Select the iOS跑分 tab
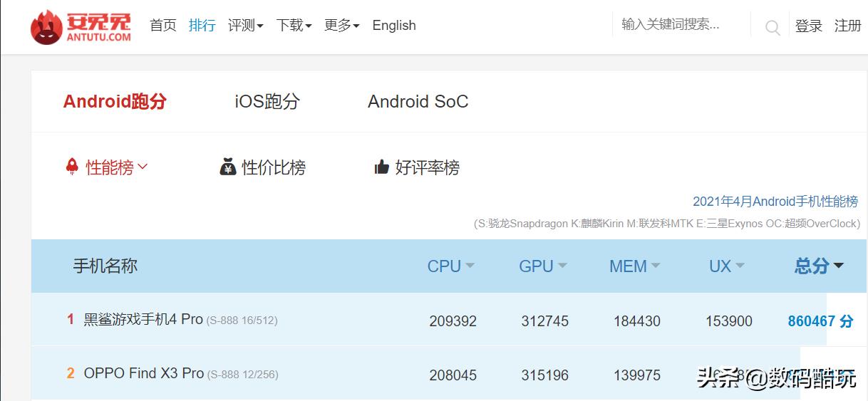This screenshot has width=868, height=401. point(267,101)
